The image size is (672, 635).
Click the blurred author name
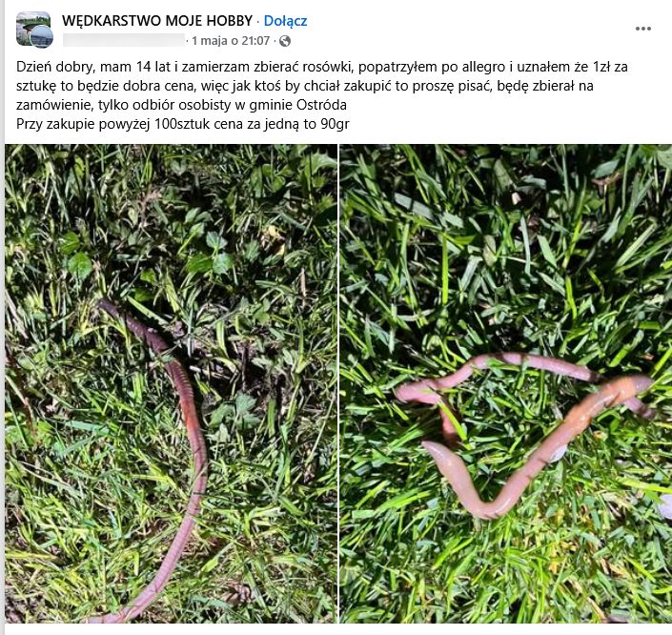point(124,40)
